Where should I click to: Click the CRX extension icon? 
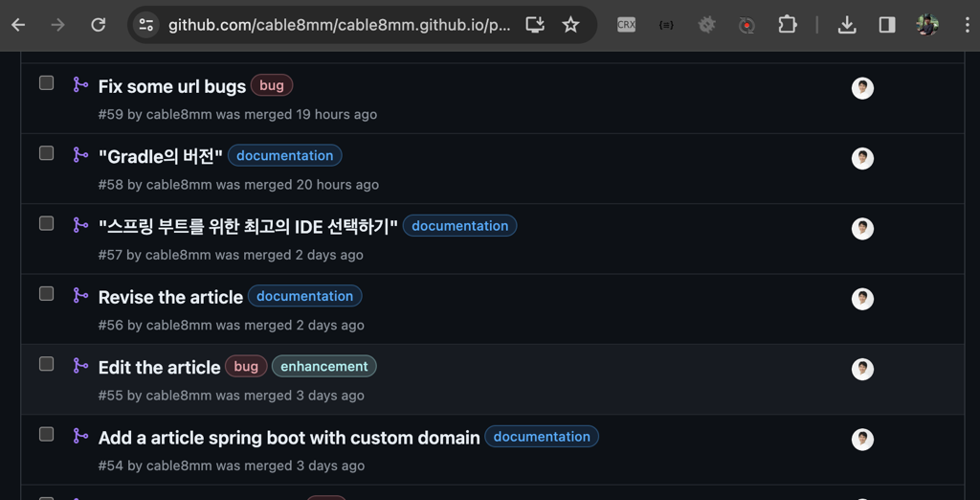[x=626, y=25]
